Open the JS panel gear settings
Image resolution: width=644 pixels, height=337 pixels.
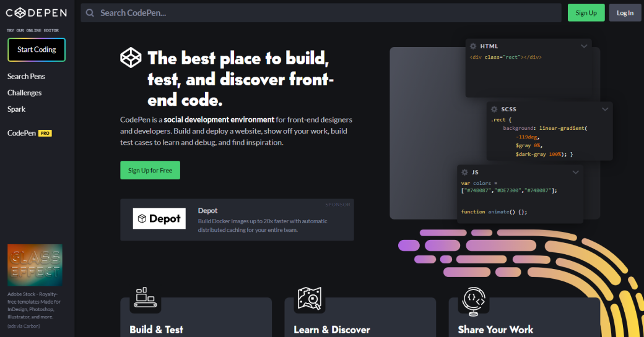pyautogui.click(x=464, y=172)
